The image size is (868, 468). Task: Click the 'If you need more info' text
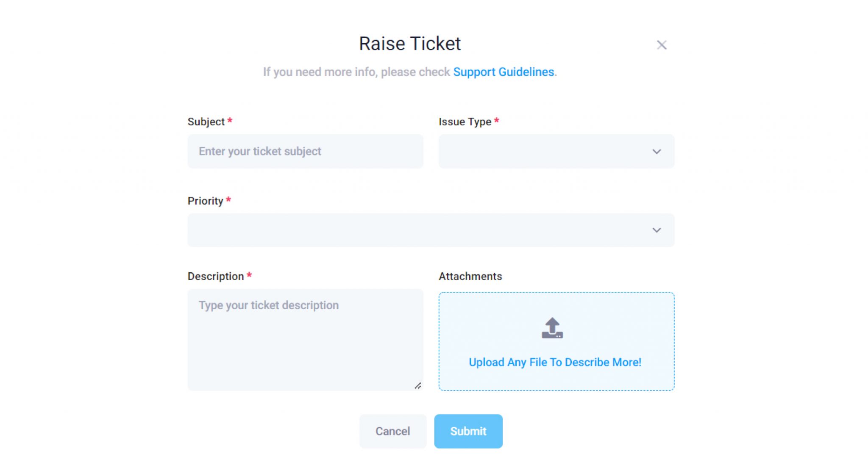tap(356, 72)
